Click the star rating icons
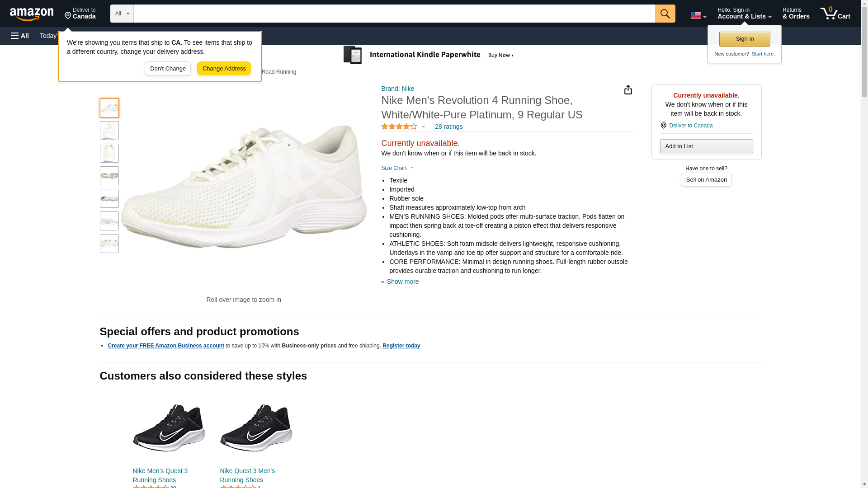The image size is (868, 488). click(399, 127)
